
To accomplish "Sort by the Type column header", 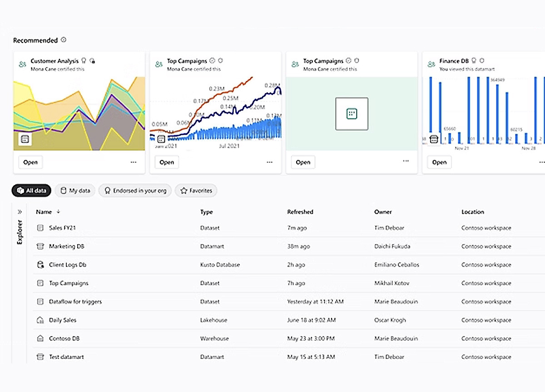I will pos(206,212).
